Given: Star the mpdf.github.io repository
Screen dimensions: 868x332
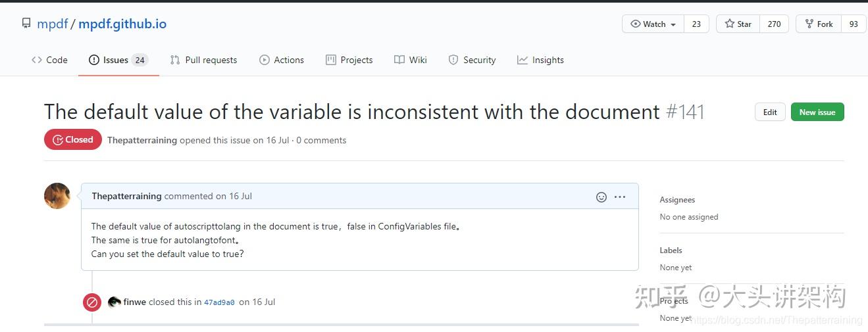Looking at the screenshot, I should 738,24.
